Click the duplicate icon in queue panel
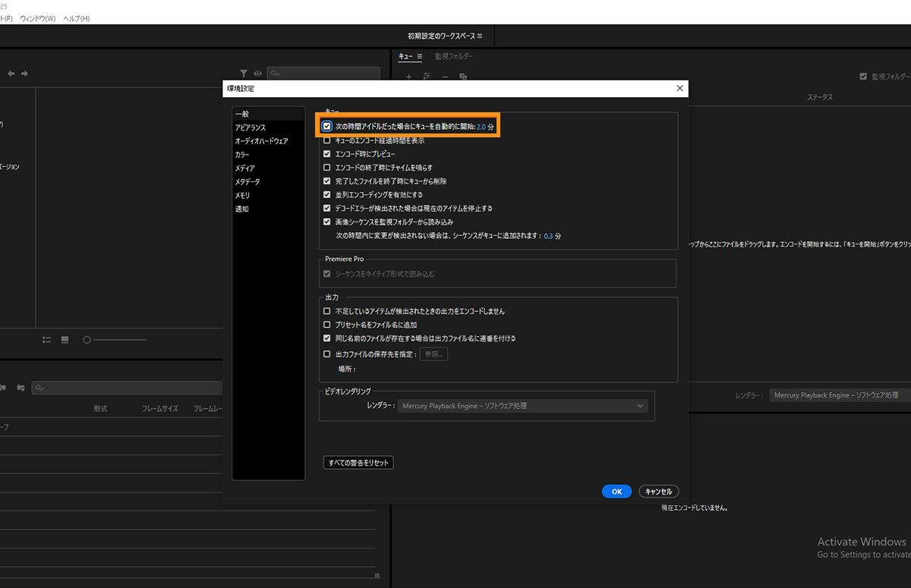 click(x=463, y=77)
